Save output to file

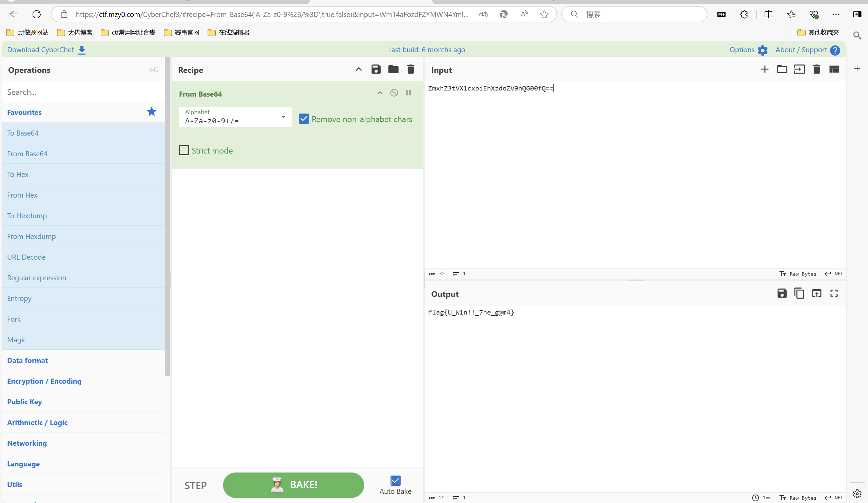(782, 293)
